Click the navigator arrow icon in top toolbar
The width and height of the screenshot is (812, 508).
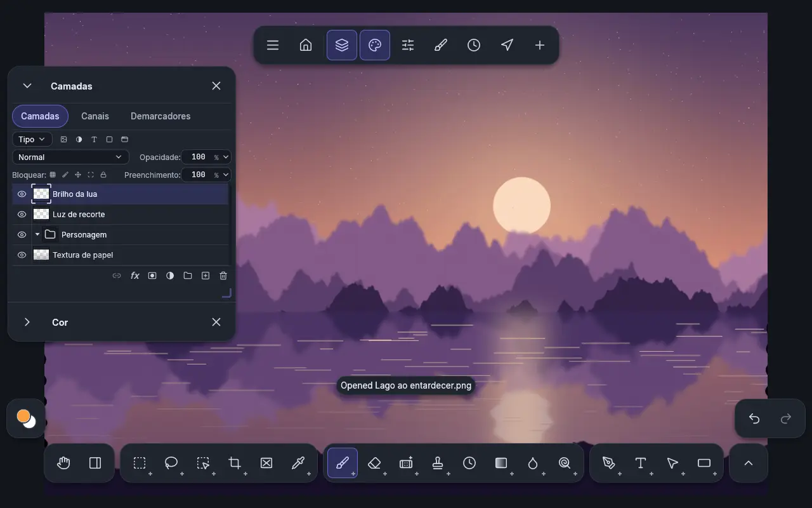click(x=507, y=45)
